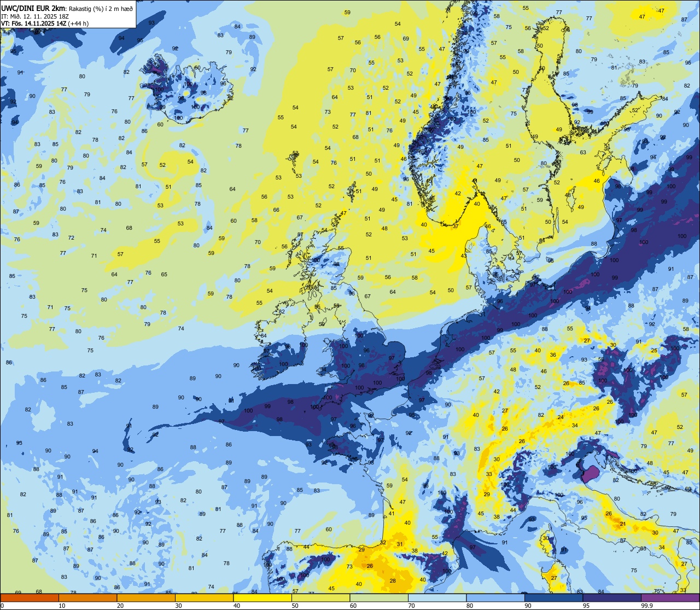Image resolution: width=700 pixels, height=610 pixels.
Task: Click the dark orange 0-10 legend swatch
Action: point(30,598)
